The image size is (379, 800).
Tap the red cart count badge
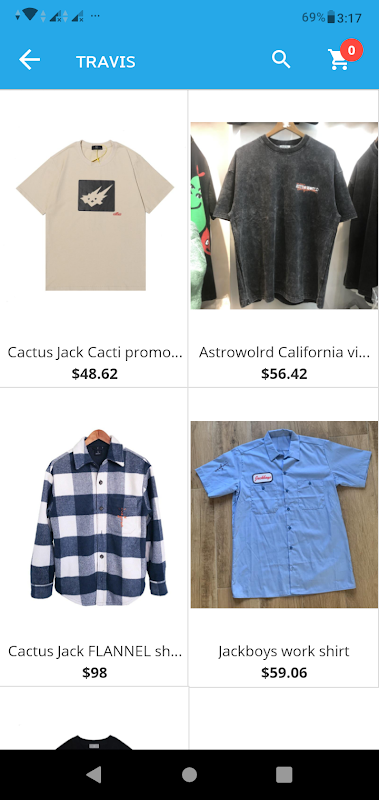pos(351,50)
